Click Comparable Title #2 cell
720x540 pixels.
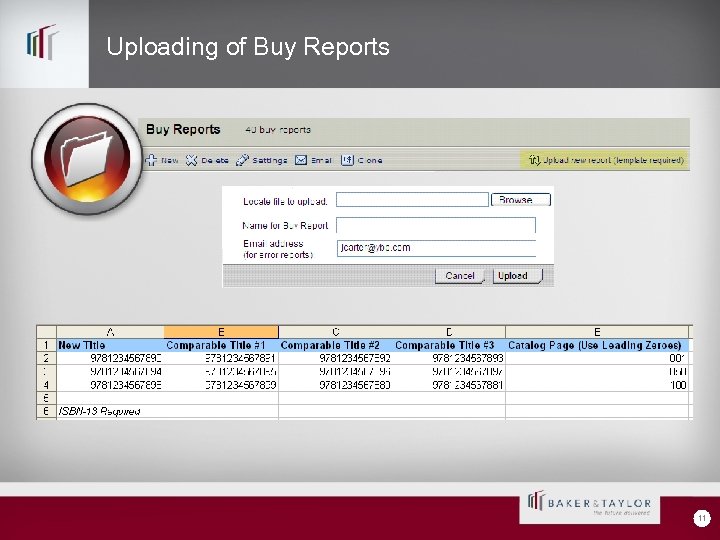336,345
